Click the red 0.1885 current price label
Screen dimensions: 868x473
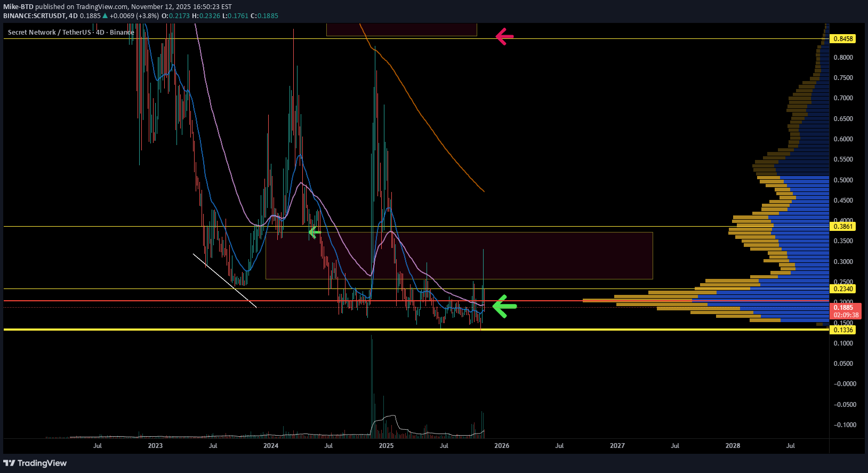coord(843,308)
